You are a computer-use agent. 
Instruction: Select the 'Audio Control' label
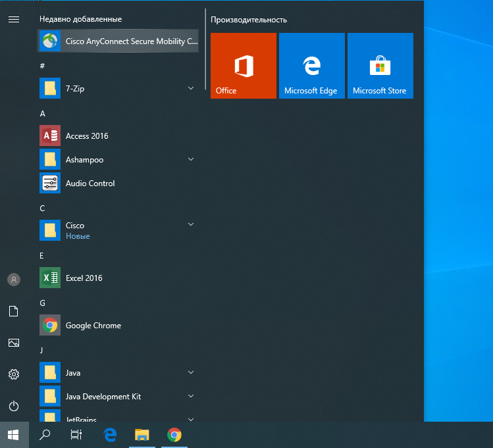pos(90,184)
